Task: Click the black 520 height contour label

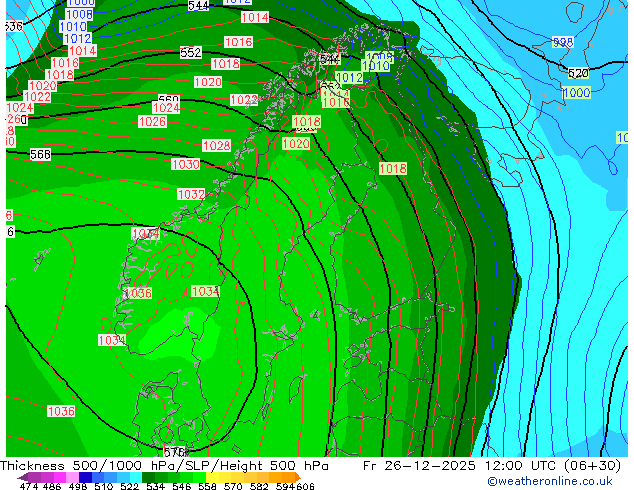Action: pyautogui.click(x=578, y=73)
